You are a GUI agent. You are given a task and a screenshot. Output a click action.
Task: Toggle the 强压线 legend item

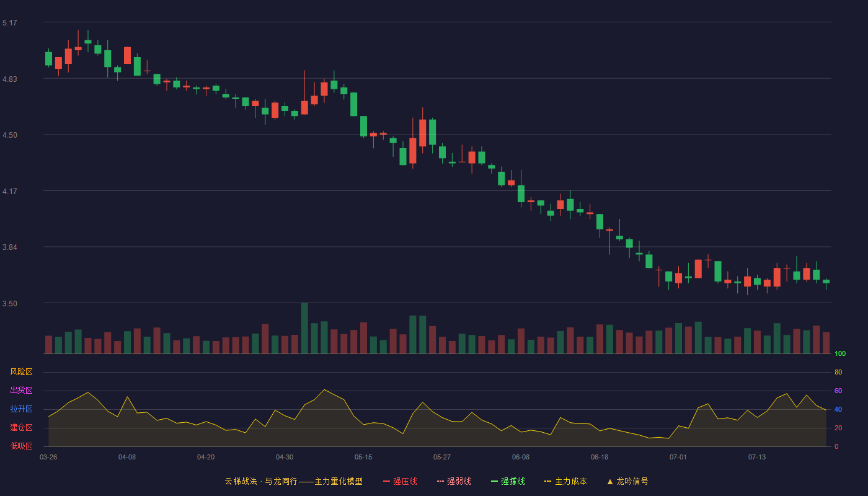coord(400,481)
